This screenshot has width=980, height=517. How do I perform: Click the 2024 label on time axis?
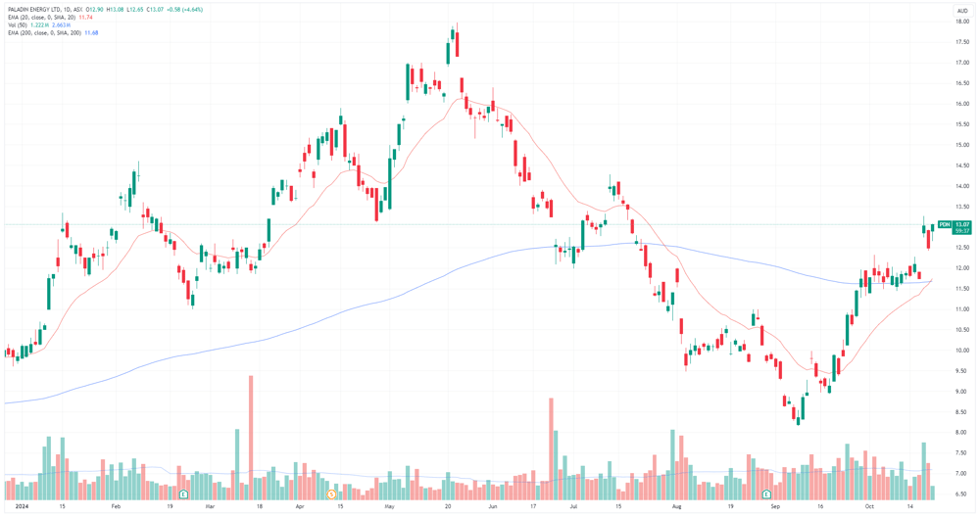[x=22, y=506]
